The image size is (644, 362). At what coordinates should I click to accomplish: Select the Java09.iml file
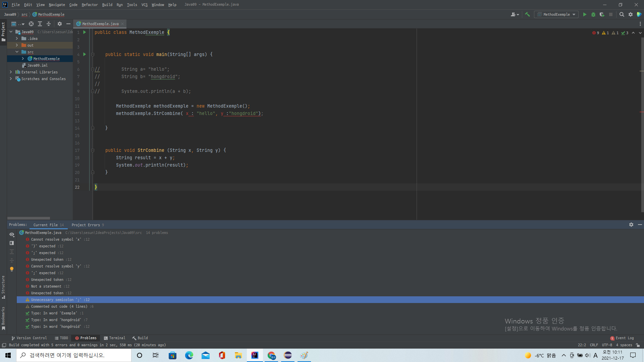pos(38,65)
